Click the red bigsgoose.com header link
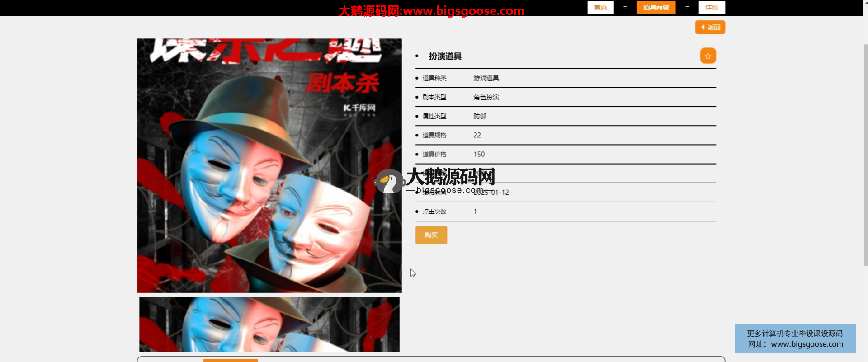Screen dimensions: 868x362 click(431, 11)
